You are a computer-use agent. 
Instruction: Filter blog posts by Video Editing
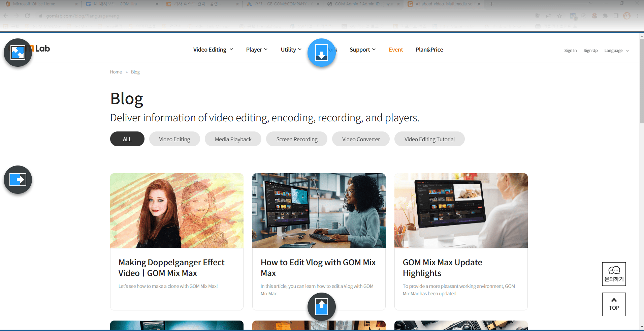[174, 139]
